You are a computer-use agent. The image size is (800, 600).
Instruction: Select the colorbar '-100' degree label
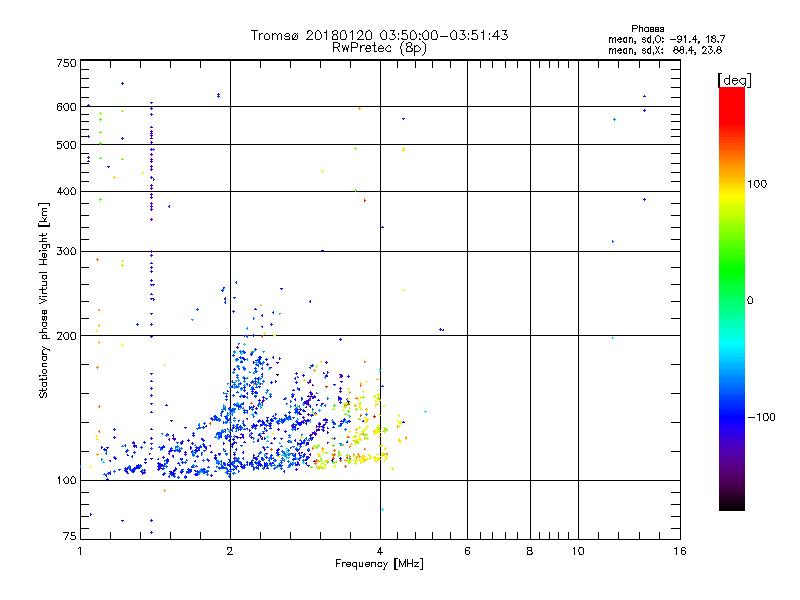762,417
